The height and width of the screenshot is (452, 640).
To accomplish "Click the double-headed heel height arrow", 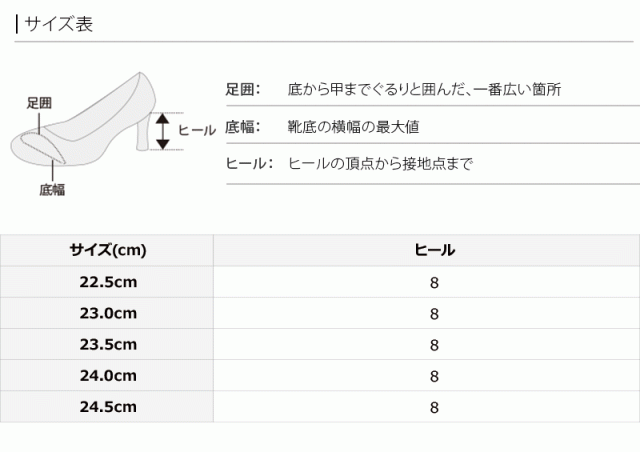I will click(x=162, y=130).
